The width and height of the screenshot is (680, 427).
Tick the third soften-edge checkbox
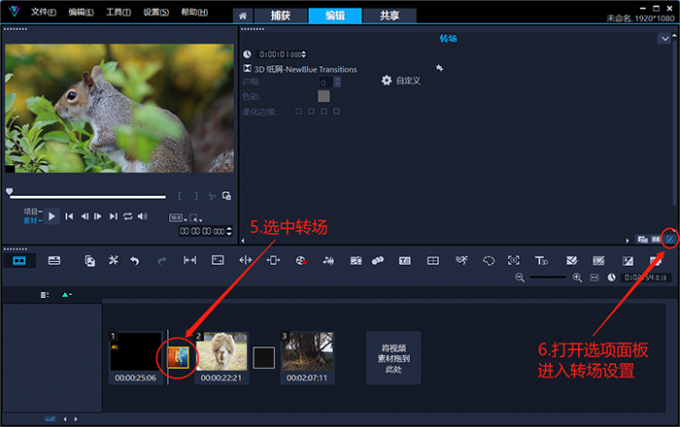(x=324, y=111)
